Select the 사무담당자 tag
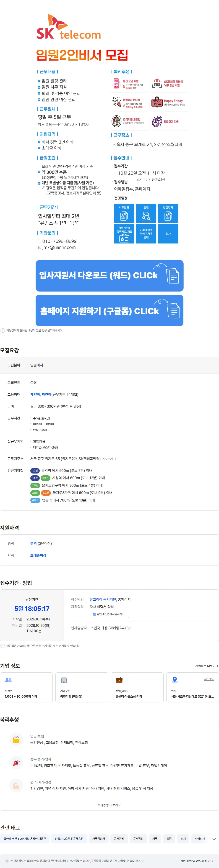Viewport: 219px width, 868px height. point(99,839)
